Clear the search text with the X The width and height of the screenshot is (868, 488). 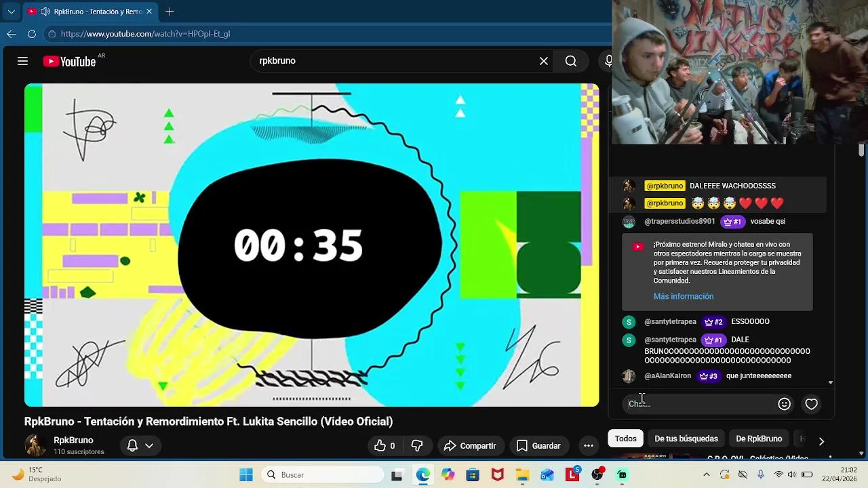coord(544,61)
